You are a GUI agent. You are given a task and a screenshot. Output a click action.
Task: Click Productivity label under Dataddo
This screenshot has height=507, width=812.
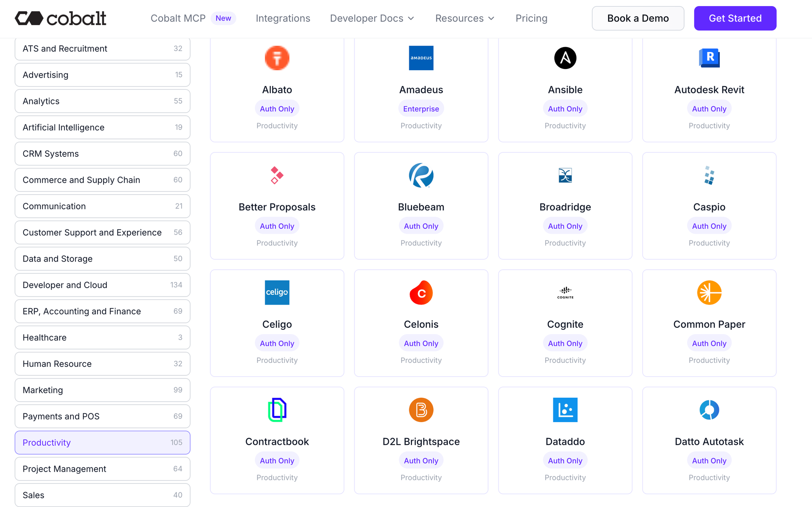pos(565,478)
